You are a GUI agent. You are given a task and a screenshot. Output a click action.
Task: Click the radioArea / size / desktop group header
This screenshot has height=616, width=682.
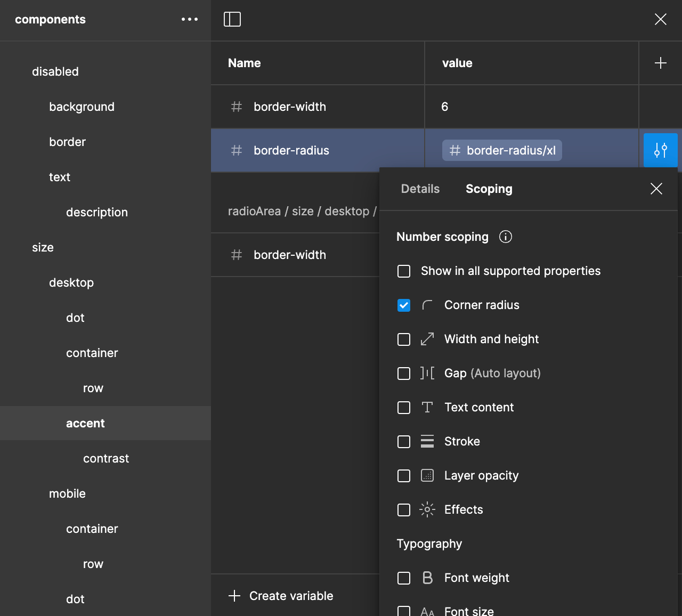(302, 211)
